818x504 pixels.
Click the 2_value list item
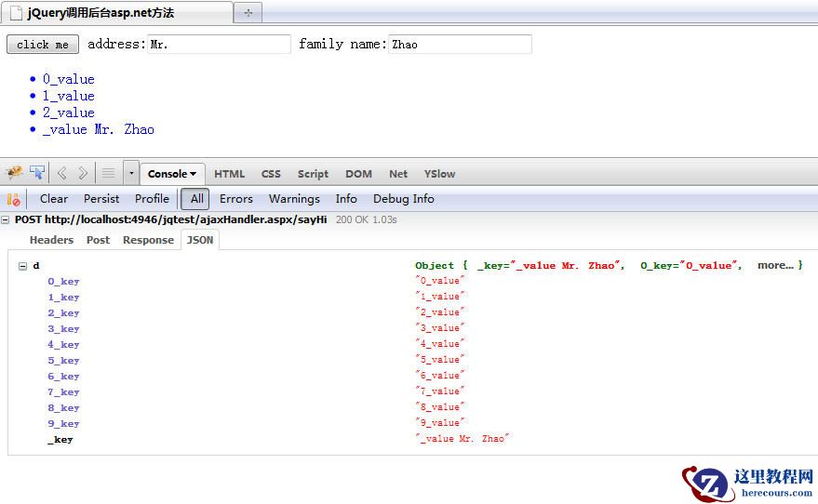tap(68, 113)
